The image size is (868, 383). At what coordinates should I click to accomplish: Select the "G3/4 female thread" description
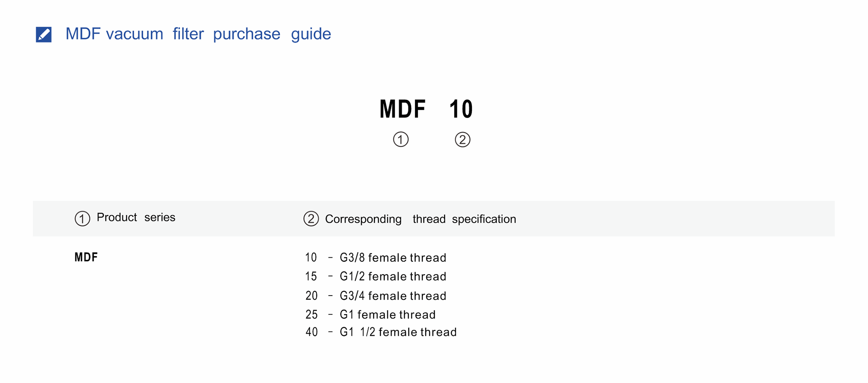[x=393, y=296]
